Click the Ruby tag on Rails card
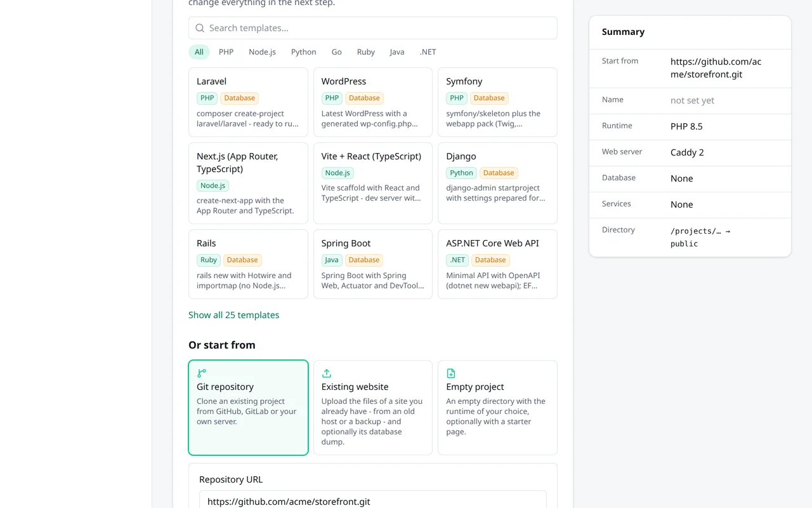Image resolution: width=812 pixels, height=508 pixels. (209, 260)
